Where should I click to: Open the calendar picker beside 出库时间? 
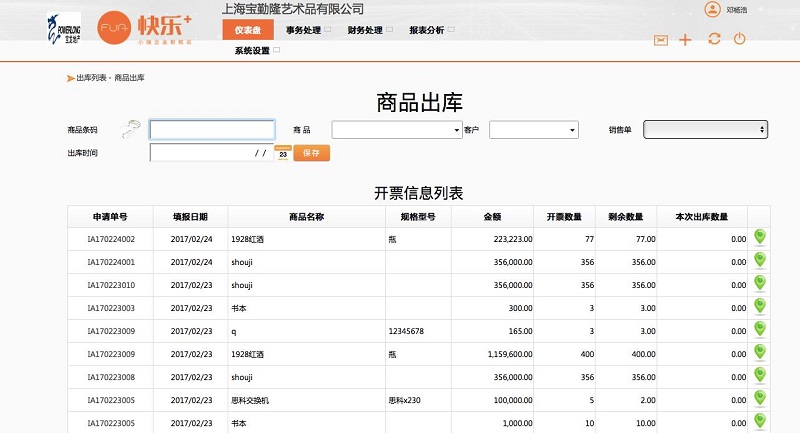point(282,153)
